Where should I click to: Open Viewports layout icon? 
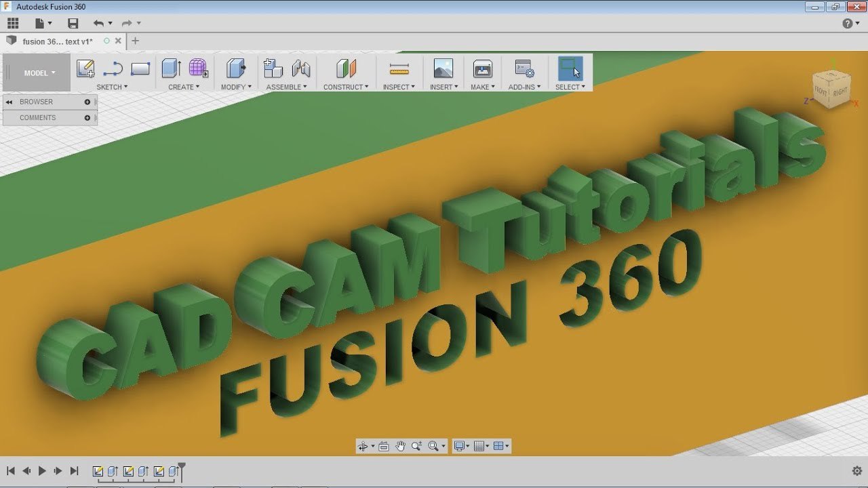tap(498, 446)
